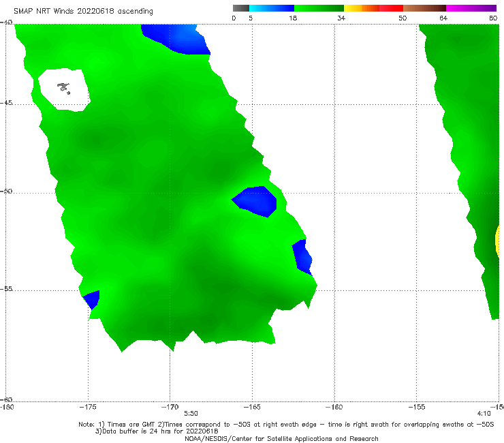Click the longitude label '-165'
This screenshot has height=443, width=504.
click(252, 407)
